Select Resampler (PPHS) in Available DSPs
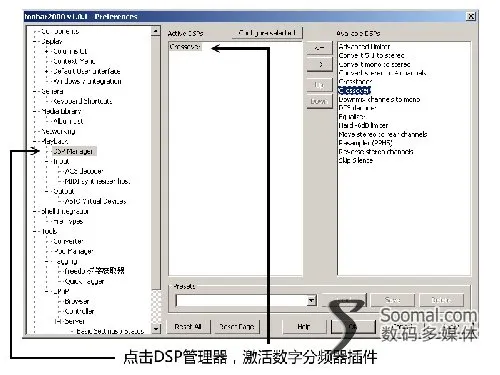Image resolution: width=500 pixels, height=375 pixels. (365, 143)
